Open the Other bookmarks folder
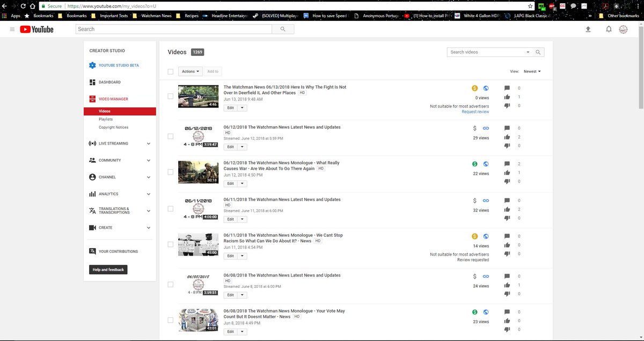The height and width of the screenshot is (341, 644). point(620,16)
